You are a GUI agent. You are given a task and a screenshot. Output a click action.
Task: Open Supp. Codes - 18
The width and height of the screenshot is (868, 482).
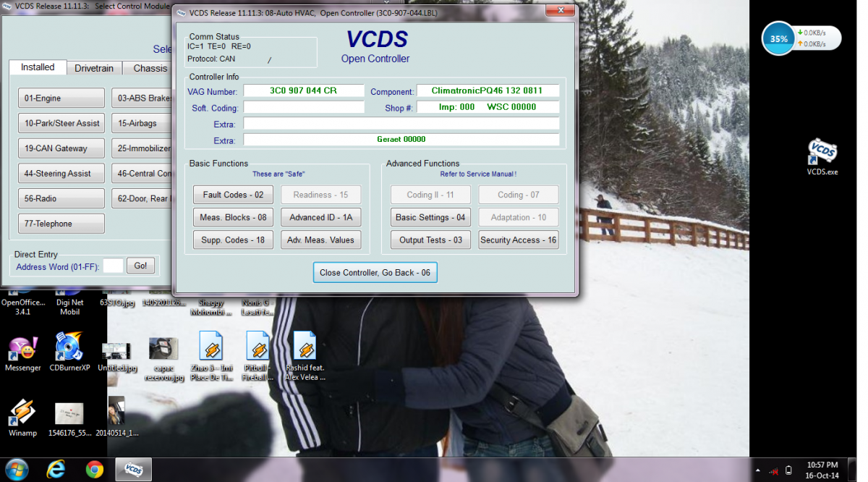click(233, 240)
